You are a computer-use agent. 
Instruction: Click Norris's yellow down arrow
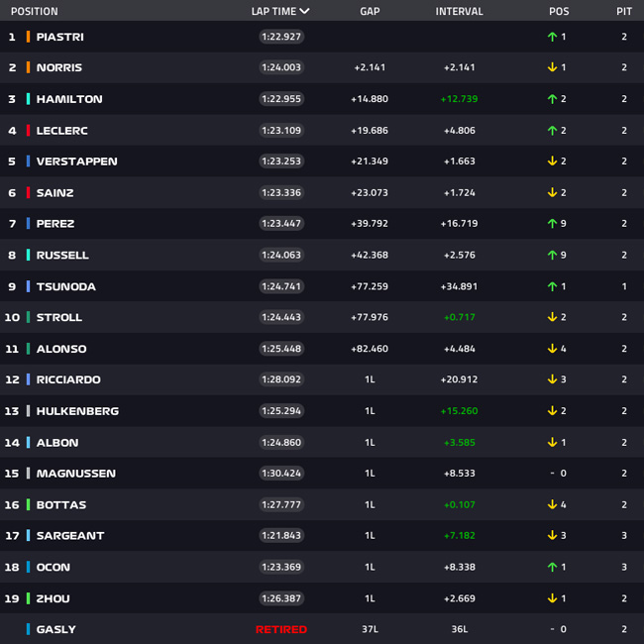coord(552,67)
